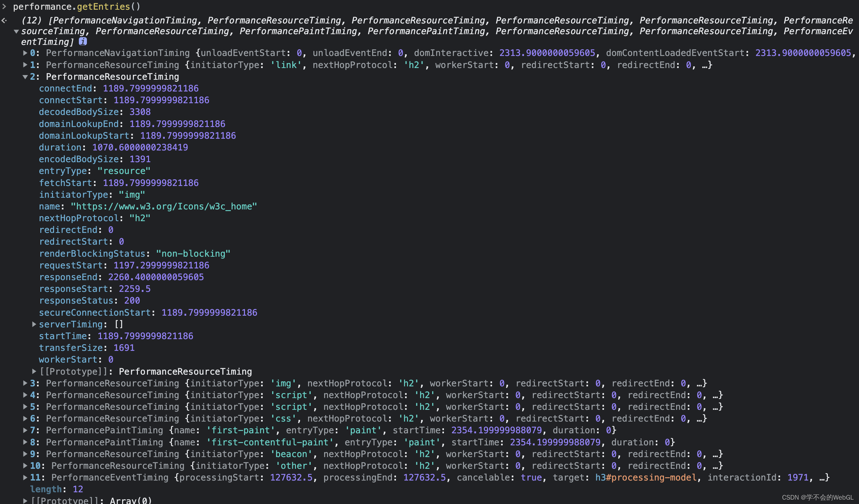Expand the serverTiming array property
Viewport: 859px width, 504px height.
click(34, 324)
